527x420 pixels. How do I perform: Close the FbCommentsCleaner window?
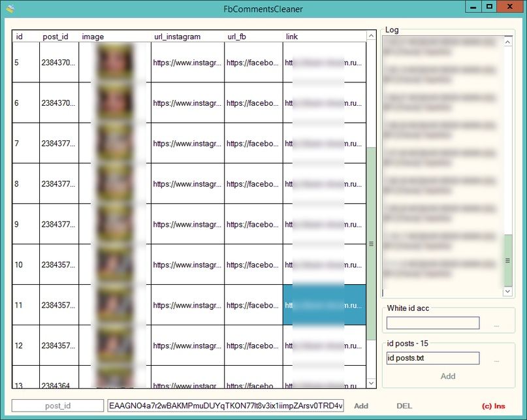click(x=510, y=7)
